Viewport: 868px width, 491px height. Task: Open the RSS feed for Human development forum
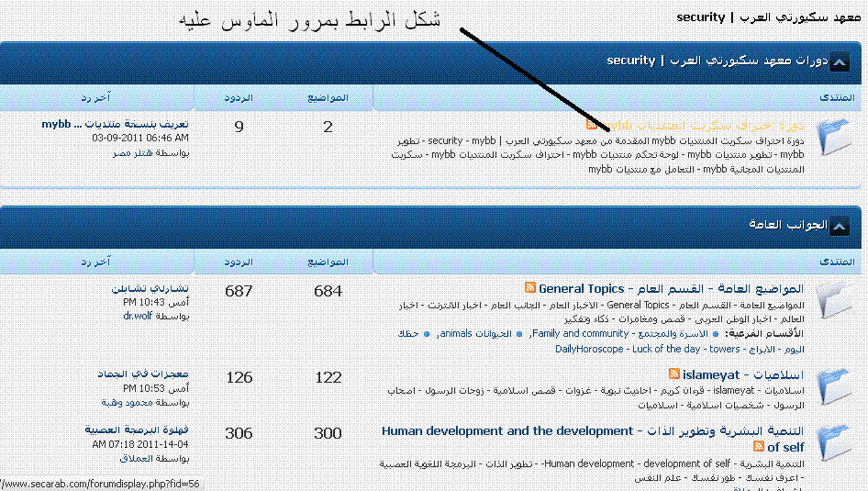(759, 446)
